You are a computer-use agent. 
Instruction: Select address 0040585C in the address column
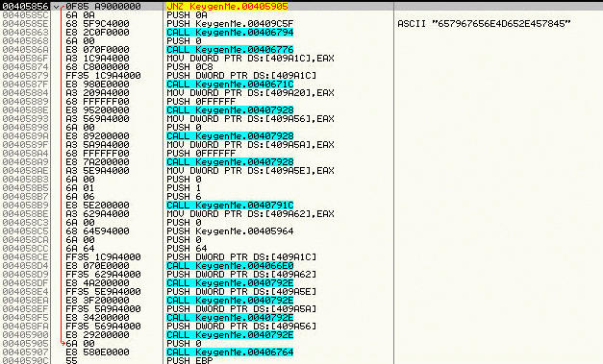click(x=25, y=15)
